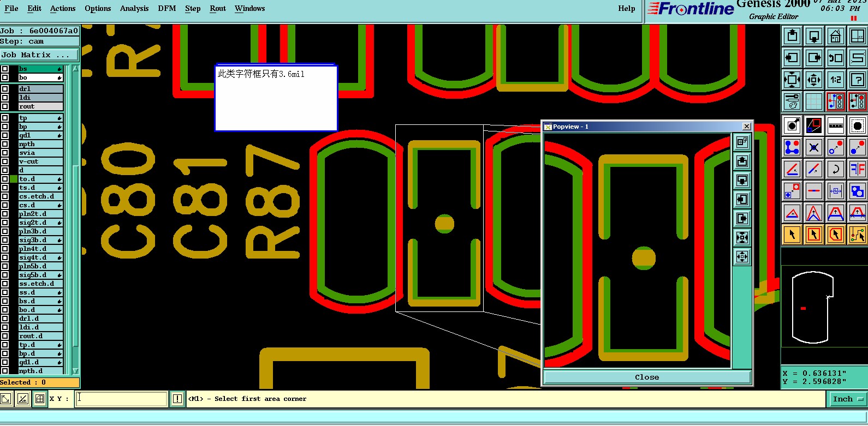Open the Step menu
The width and height of the screenshot is (868, 426).
click(193, 9)
